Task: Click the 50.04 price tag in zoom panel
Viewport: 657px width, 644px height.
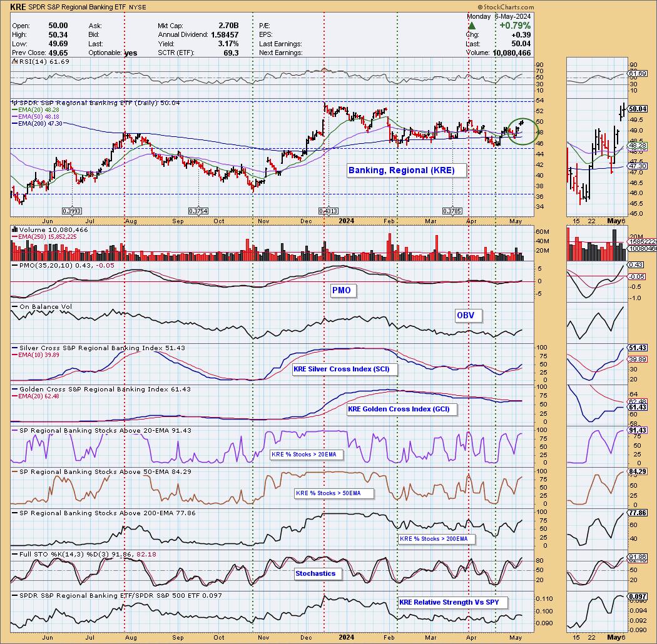Action: tap(638, 109)
